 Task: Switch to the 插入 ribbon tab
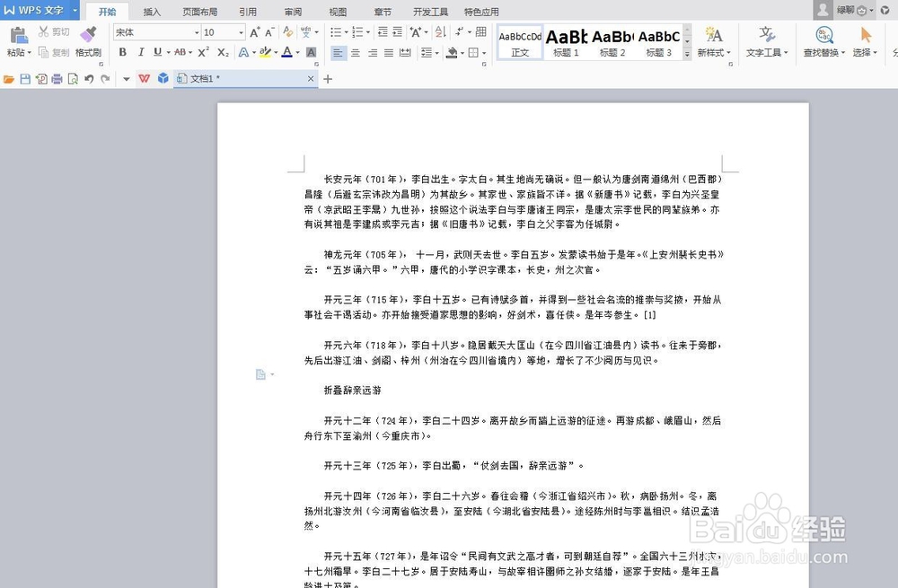coord(150,12)
